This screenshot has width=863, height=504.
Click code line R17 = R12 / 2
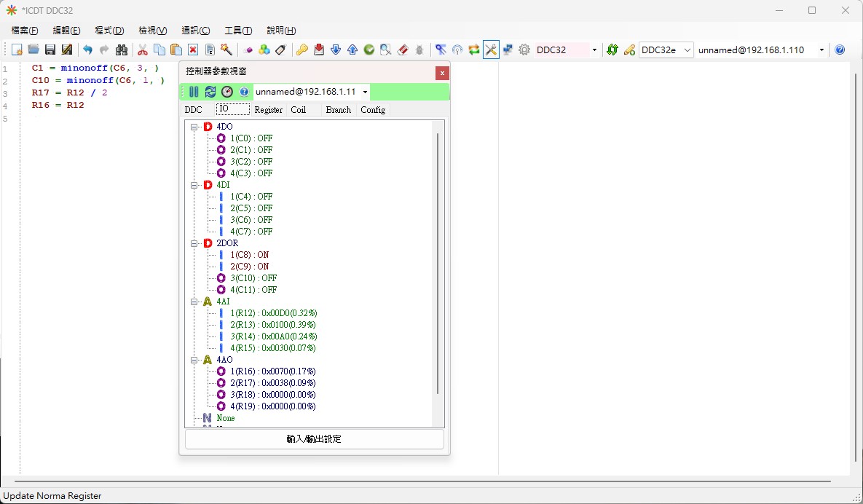pos(69,92)
